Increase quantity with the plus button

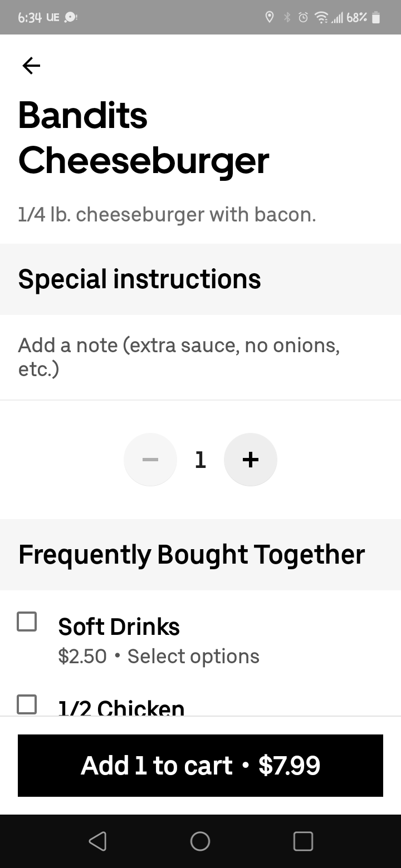click(250, 460)
